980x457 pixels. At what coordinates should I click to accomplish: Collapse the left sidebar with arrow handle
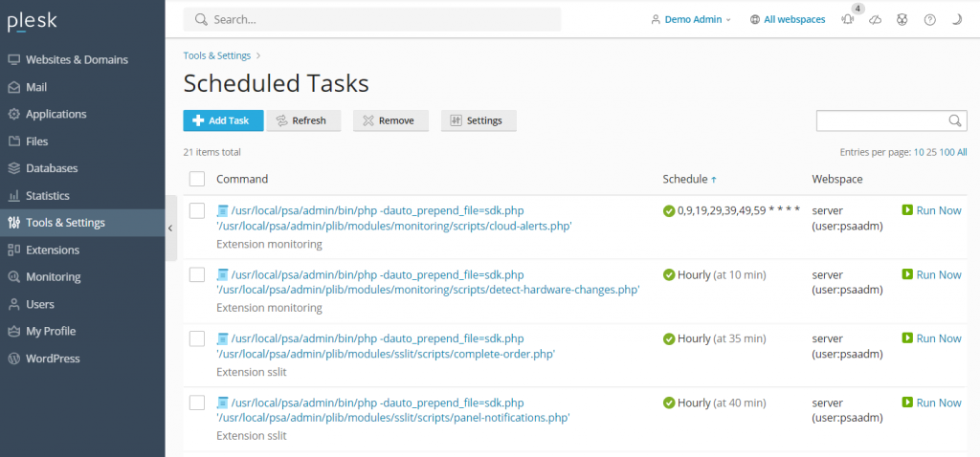point(170,228)
